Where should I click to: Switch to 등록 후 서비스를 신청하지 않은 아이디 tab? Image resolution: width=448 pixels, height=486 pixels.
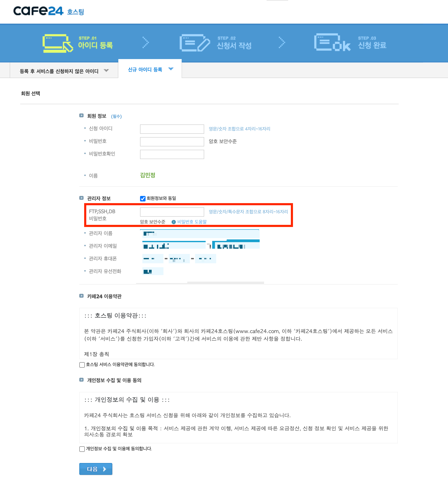point(59,71)
